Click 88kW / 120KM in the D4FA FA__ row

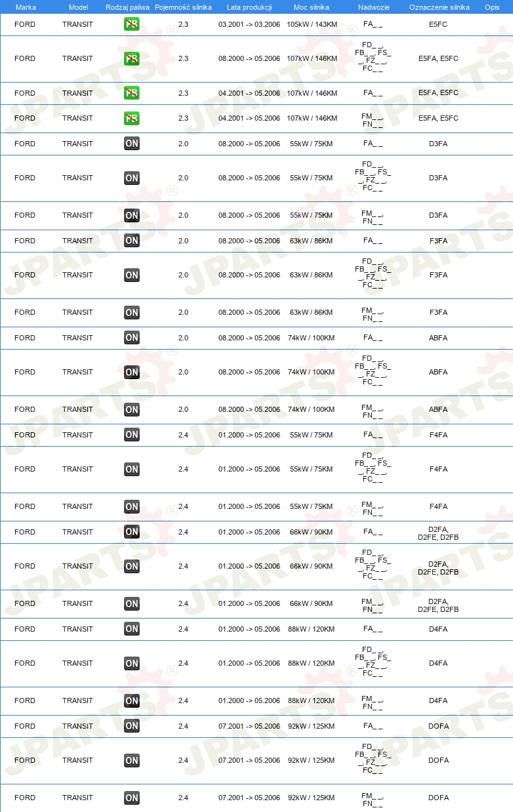pyautogui.click(x=311, y=629)
